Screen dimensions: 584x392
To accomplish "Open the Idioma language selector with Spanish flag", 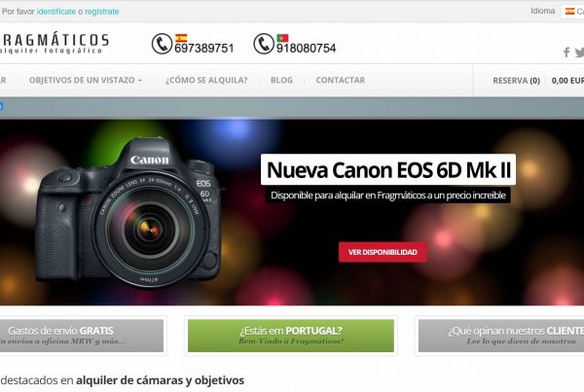I will 572,12.
